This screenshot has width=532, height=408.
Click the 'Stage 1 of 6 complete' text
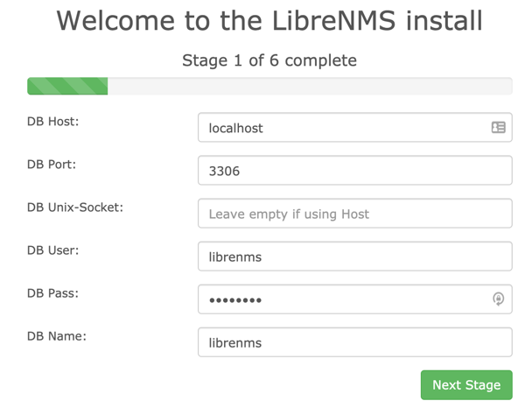pos(269,60)
